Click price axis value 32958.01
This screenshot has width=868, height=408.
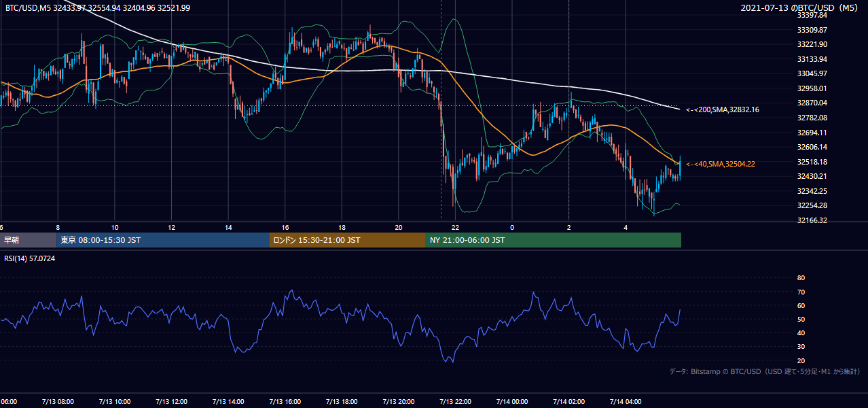click(x=812, y=88)
